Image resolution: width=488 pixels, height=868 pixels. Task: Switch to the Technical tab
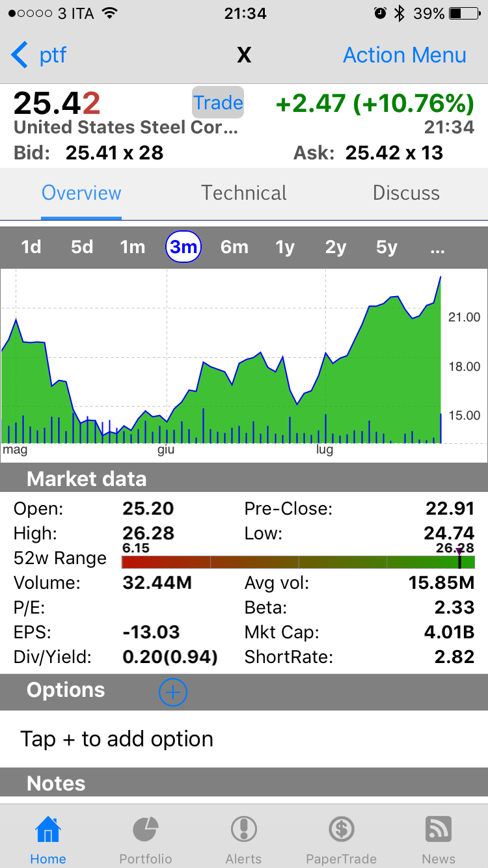[244, 193]
